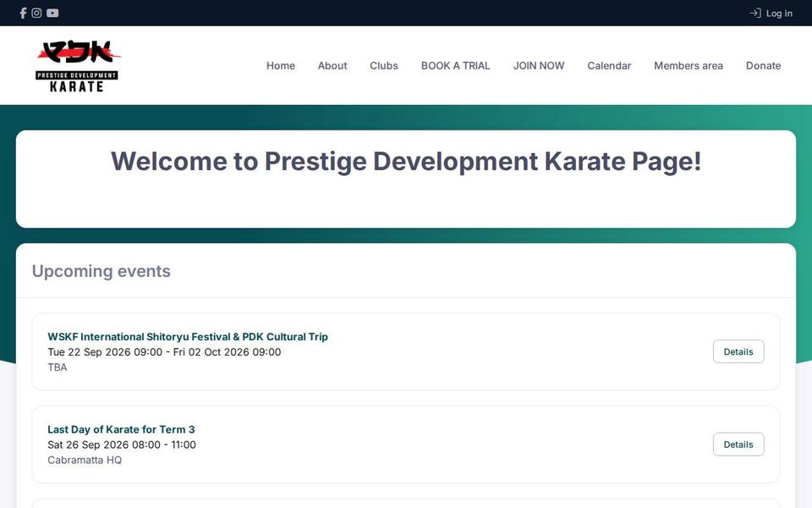The image size is (812, 508).
Task: Click the TBA location text
Action: 58,367
